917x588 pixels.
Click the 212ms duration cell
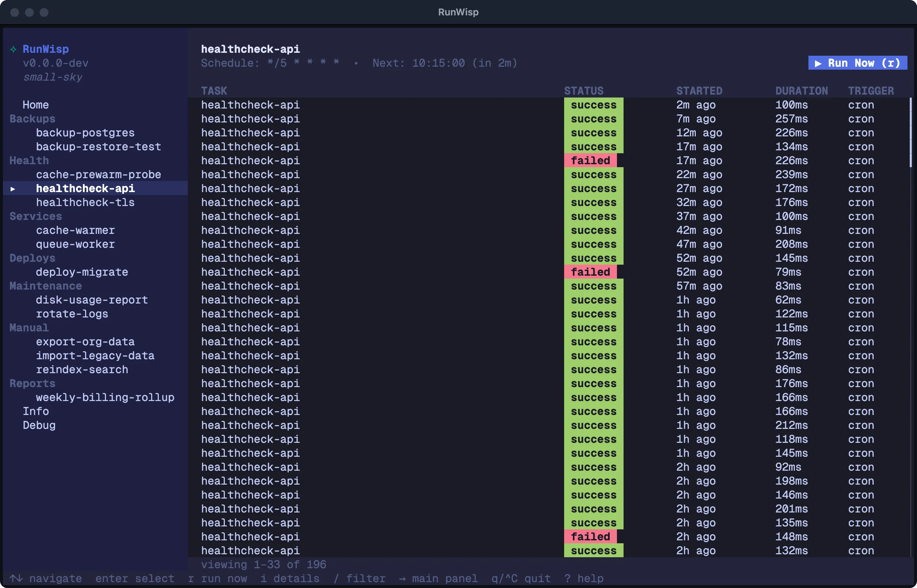[x=791, y=425]
